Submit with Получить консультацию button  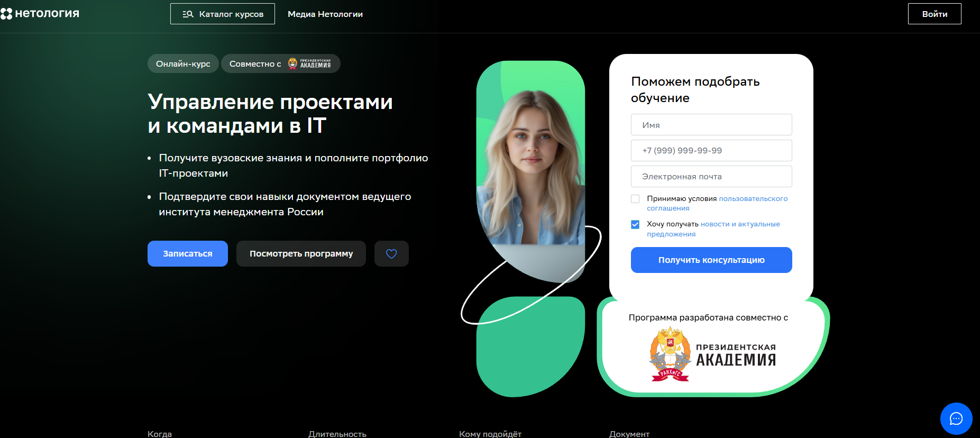pyautogui.click(x=711, y=260)
